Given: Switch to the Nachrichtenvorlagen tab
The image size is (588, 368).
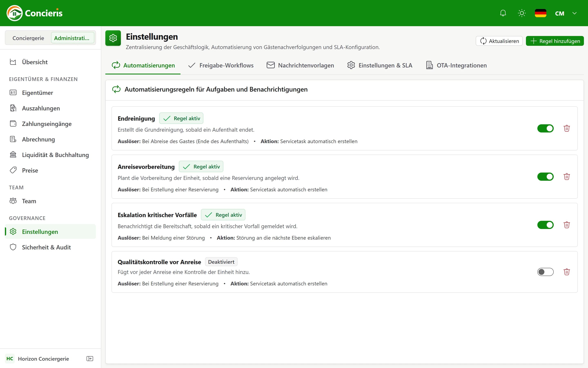Looking at the screenshot, I should pyautogui.click(x=300, y=65).
